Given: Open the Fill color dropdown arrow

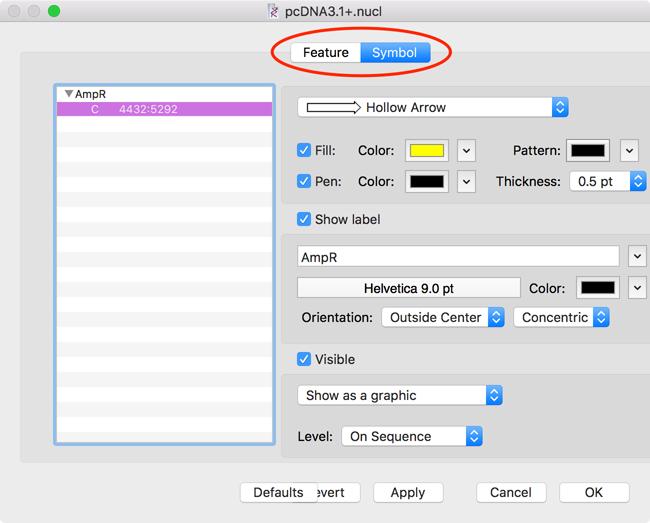Looking at the screenshot, I should [466, 150].
